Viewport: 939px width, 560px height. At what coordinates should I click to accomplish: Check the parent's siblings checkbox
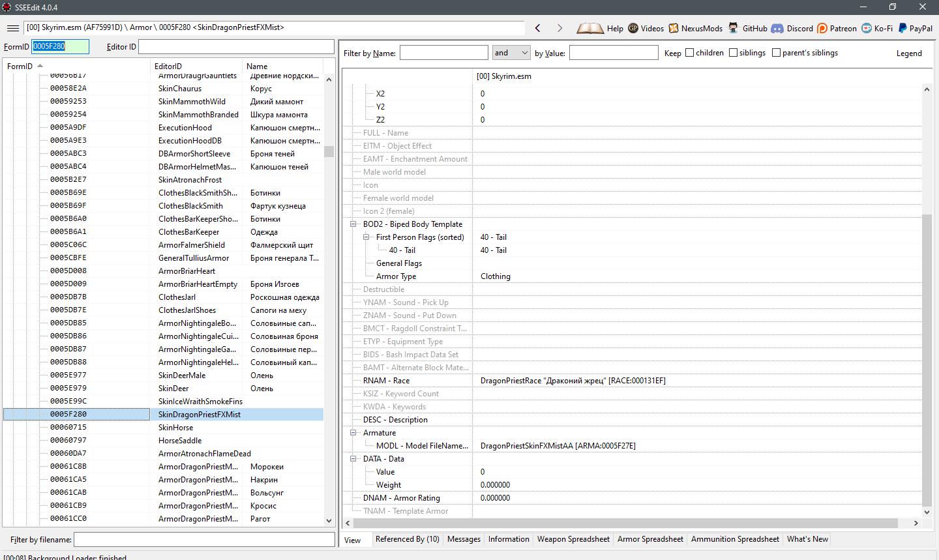point(776,53)
